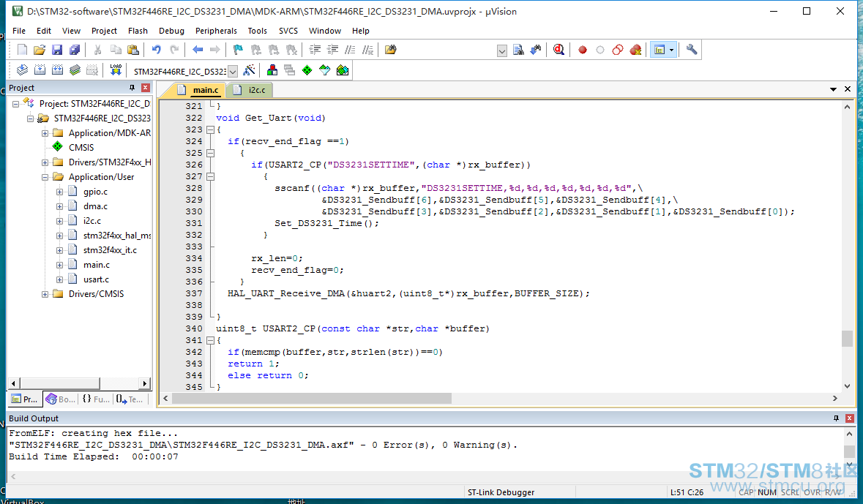Click the Manage Project Items colored-blocks icon
Image resolution: width=863 pixels, height=504 pixels.
[272, 70]
